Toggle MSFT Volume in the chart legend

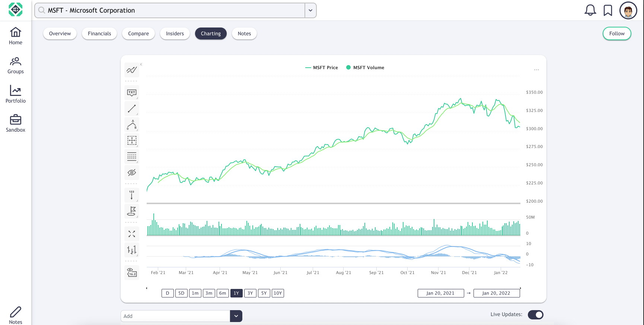(365, 67)
